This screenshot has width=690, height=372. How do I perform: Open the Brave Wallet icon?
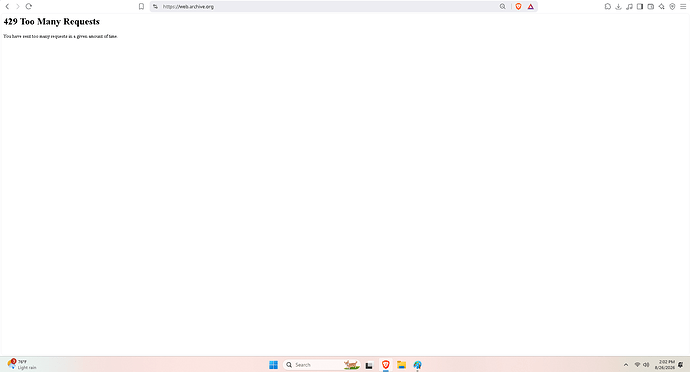click(x=650, y=7)
